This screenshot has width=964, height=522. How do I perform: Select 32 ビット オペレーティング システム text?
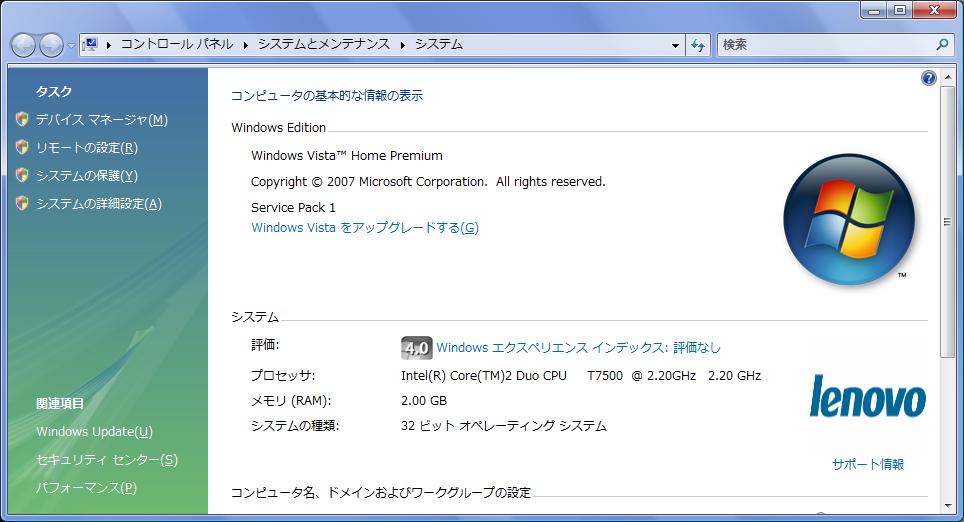pos(504,425)
